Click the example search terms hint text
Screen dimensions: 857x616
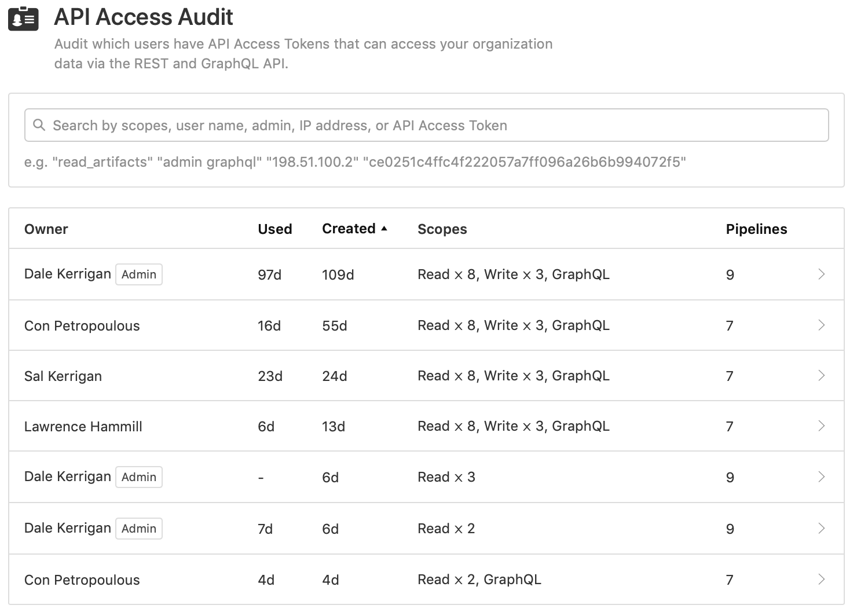(355, 162)
